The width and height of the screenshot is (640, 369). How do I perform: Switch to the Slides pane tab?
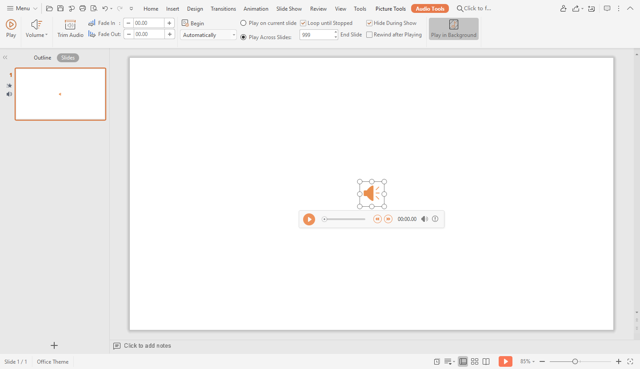coord(68,58)
